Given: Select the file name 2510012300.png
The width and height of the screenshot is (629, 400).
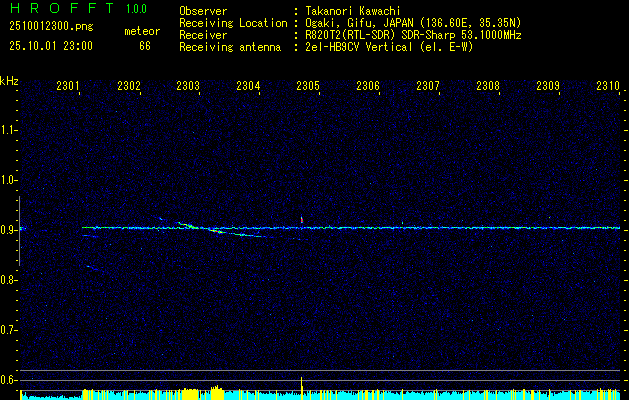Looking at the screenshot, I should tap(51, 27).
